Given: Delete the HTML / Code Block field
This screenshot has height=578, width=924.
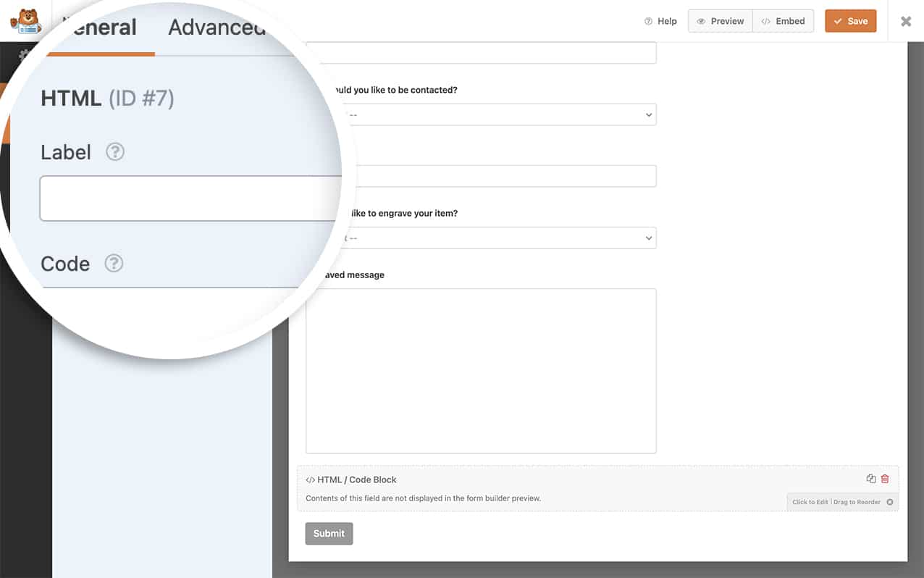Looking at the screenshot, I should 884,478.
